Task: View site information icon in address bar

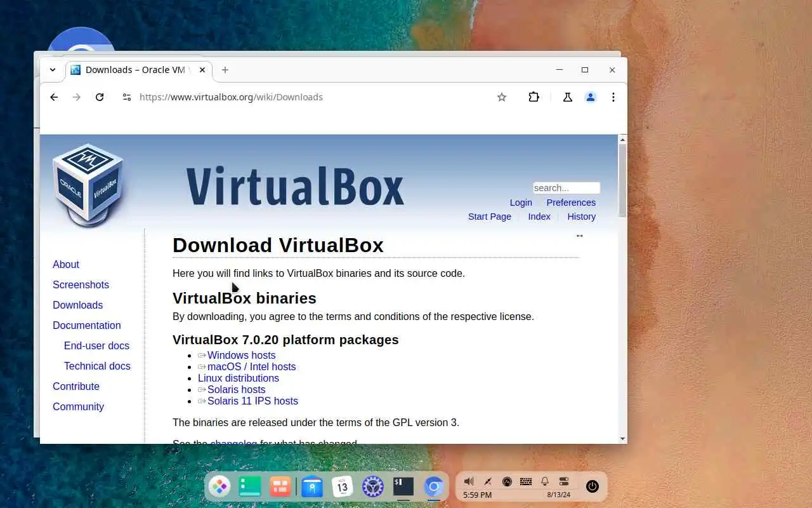Action: pyautogui.click(x=127, y=97)
